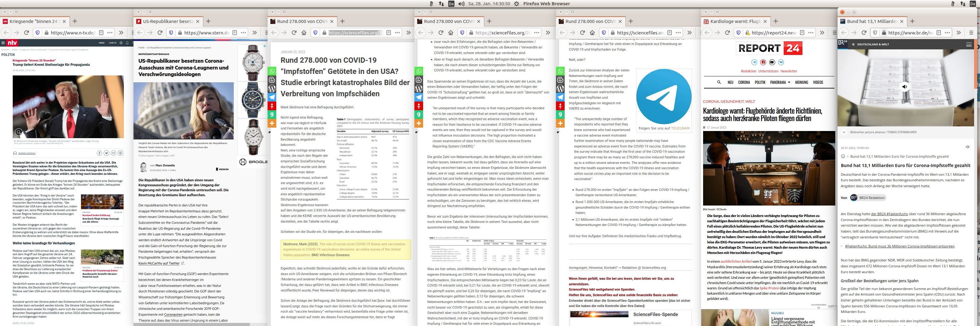The width and height of the screenshot is (980, 326).
Task: Open ntv notifications bell
Action: [128, 43]
